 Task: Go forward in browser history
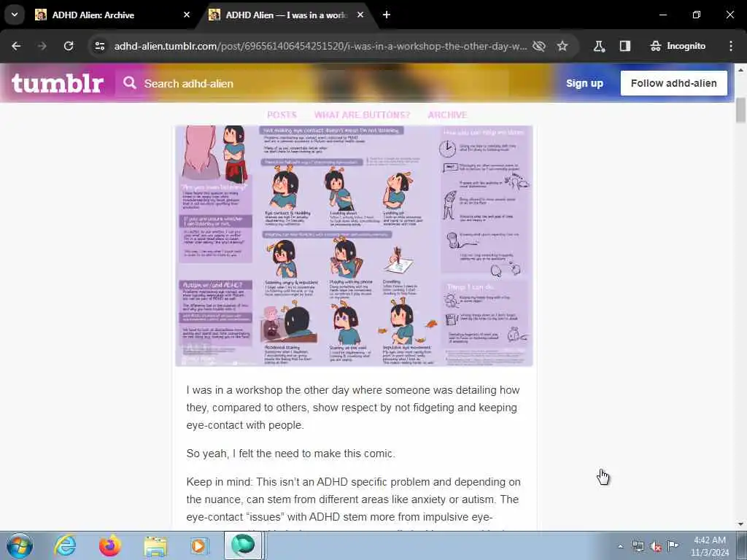(42, 46)
